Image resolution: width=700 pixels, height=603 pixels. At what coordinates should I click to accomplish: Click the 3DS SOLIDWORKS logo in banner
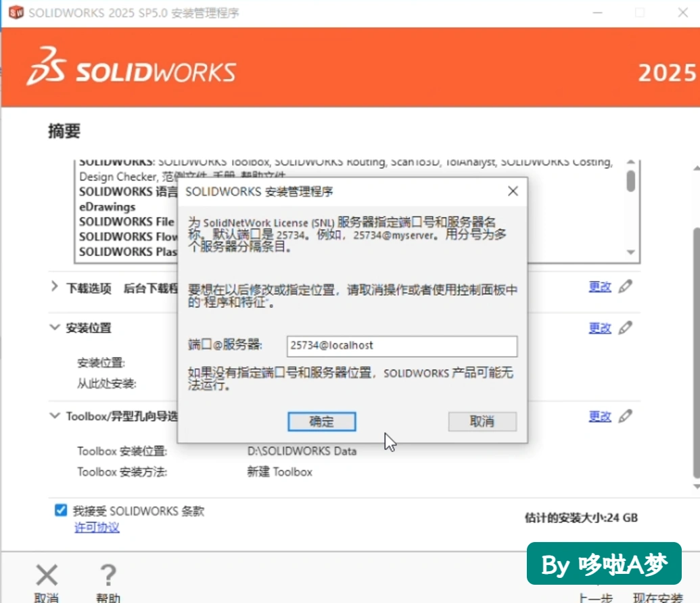point(131,66)
